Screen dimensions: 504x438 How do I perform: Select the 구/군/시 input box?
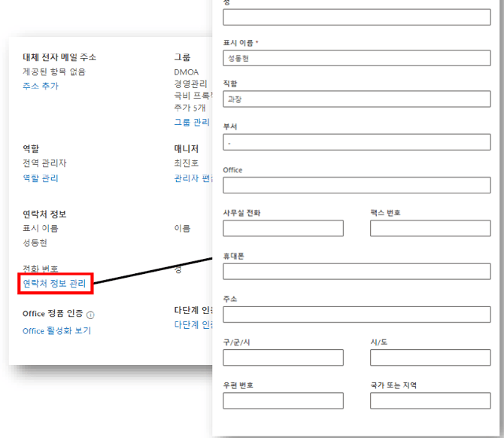[x=283, y=357]
